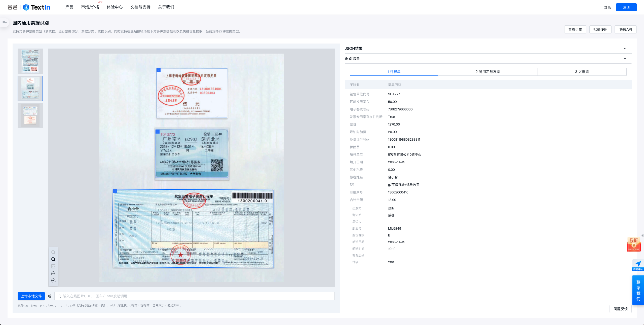Close the 5折 promotional coupon

click(642, 235)
